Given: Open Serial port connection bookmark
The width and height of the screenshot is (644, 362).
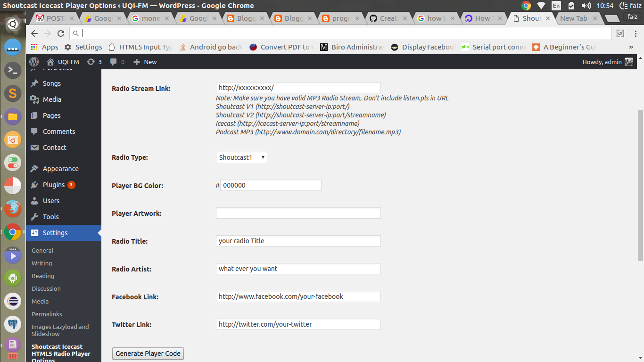Looking at the screenshot, I should (x=494, y=47).
